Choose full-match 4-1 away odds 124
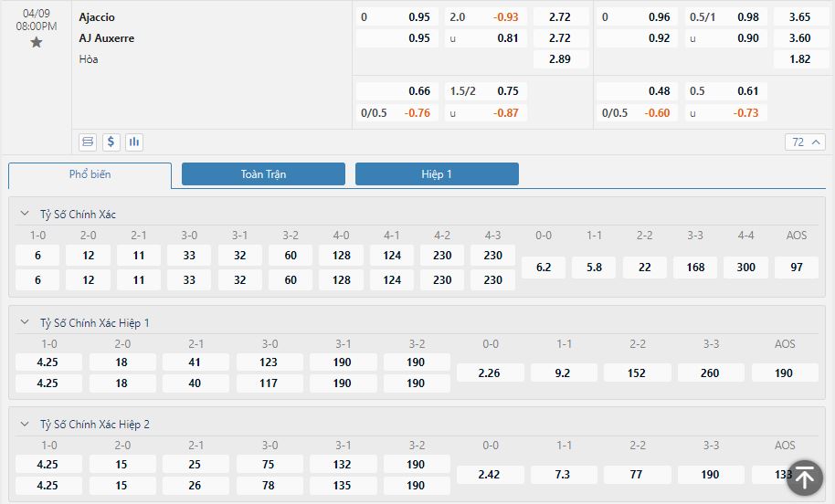The width and height of the screenshot is (835, 504). (x=392, y=280)
